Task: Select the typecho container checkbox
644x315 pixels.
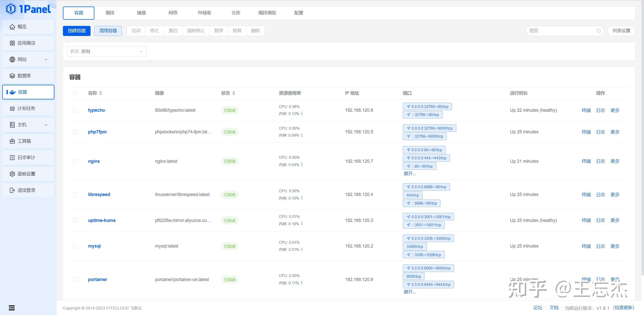Action: point(75,110)
